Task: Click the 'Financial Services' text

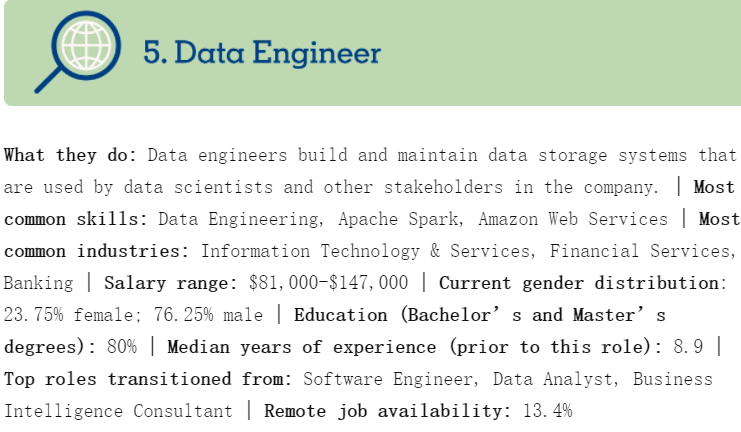Action: click(x=639, y=251)
